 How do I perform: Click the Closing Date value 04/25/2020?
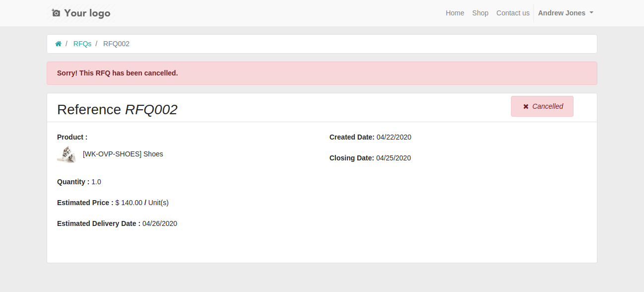click(393, 158)
